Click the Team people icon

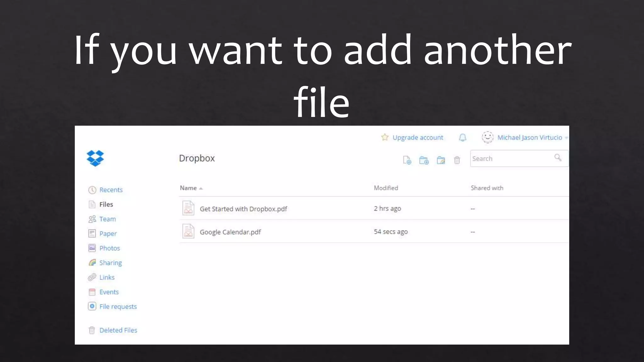pyautogui.click(x=92, y=219)
